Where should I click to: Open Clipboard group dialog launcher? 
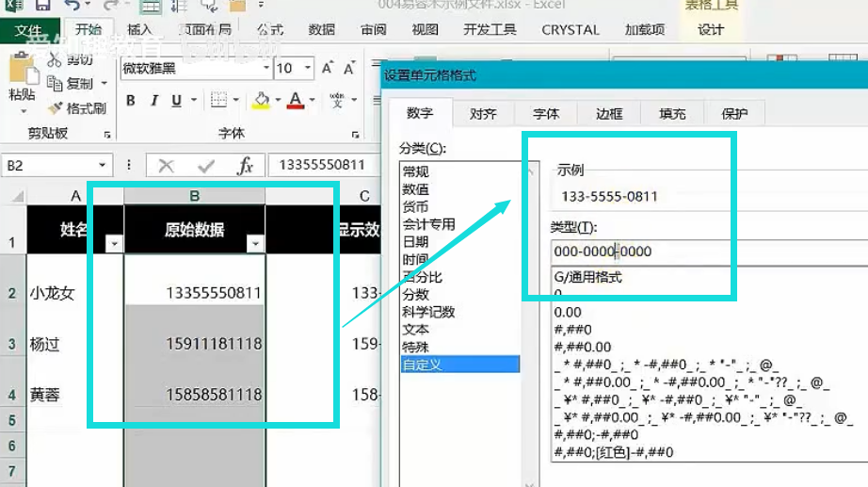pyautogui.click(x=106, y=134)
